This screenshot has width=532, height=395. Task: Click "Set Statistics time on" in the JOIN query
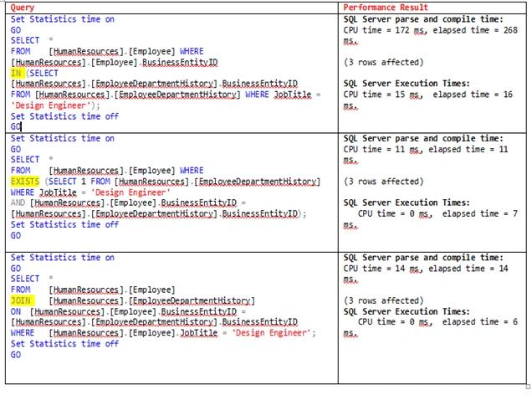point(63,257)
